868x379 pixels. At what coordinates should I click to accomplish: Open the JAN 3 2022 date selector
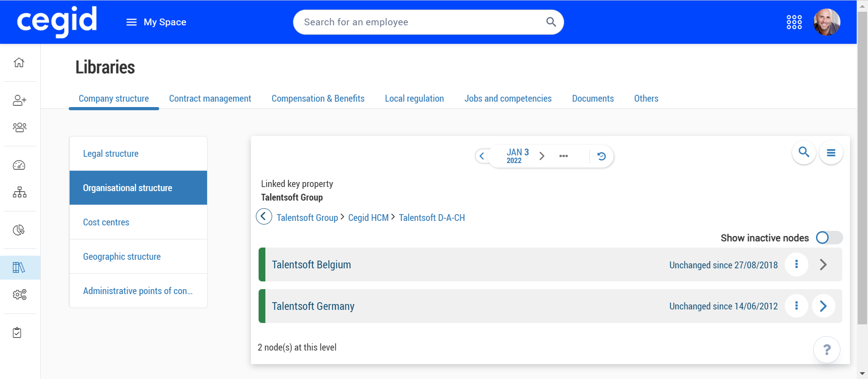[517, 156]
